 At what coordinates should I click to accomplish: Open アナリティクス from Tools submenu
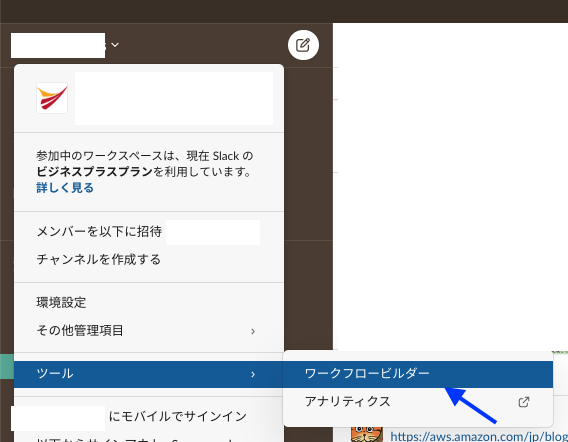pyautogui.click(x=418, y=402)
